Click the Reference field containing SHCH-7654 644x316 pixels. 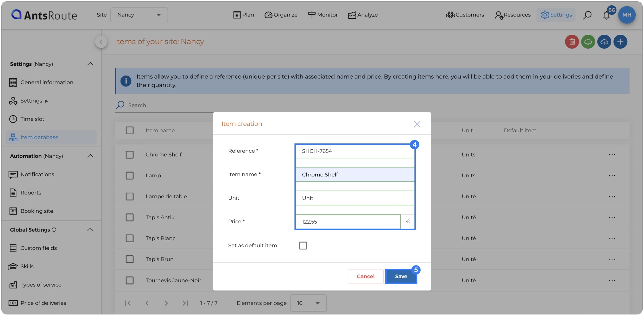[x=355, y=151]
